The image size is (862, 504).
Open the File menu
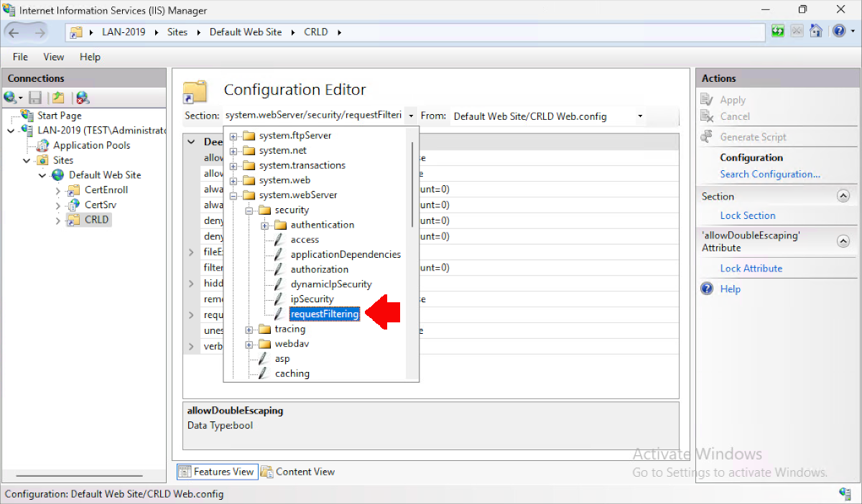click(x=20, y=57)
